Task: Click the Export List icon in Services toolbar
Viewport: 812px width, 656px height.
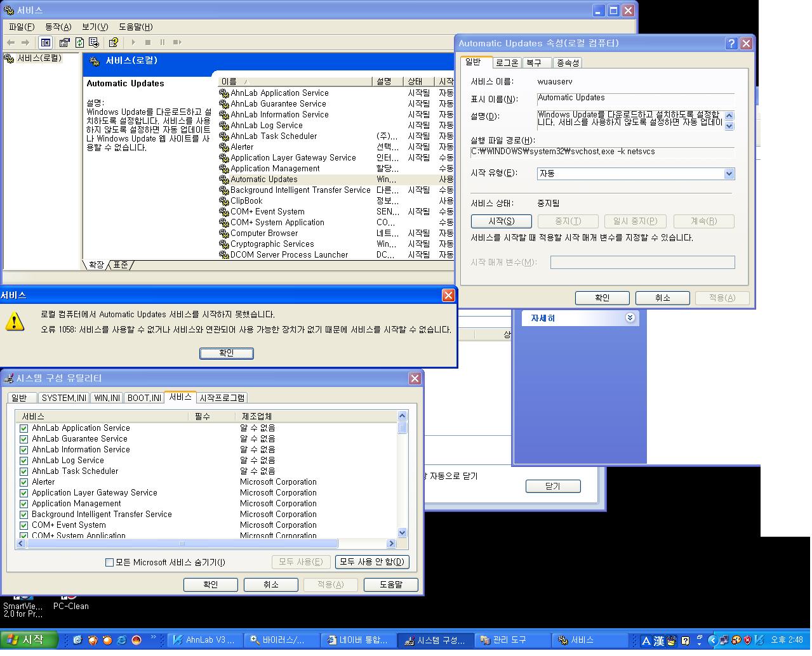Action: click(x=94, y=43)
